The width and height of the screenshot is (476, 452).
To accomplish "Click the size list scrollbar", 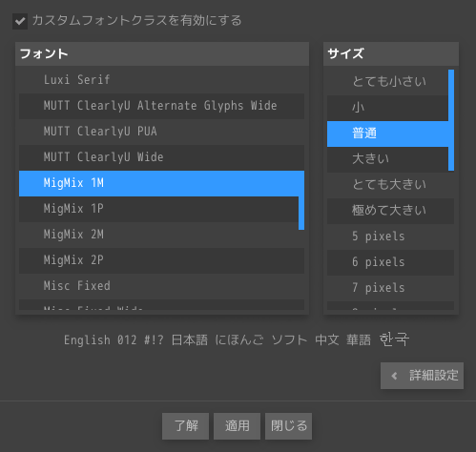I will pos(451,120).
